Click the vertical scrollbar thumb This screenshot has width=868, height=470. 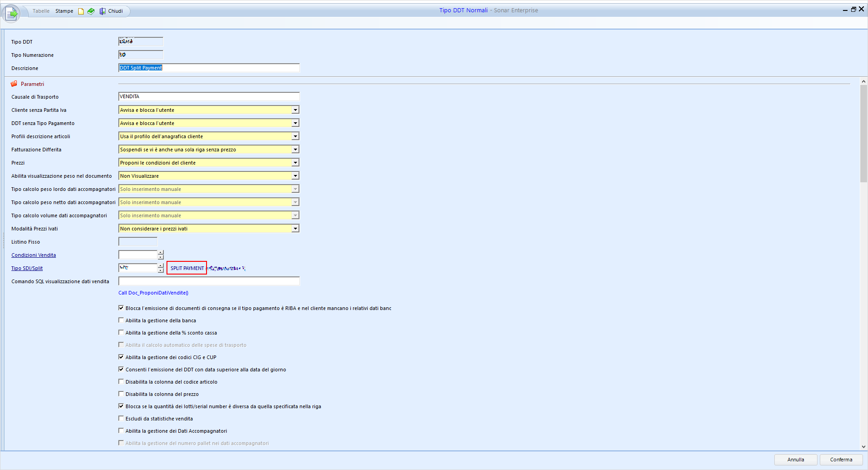click(863, 134)
